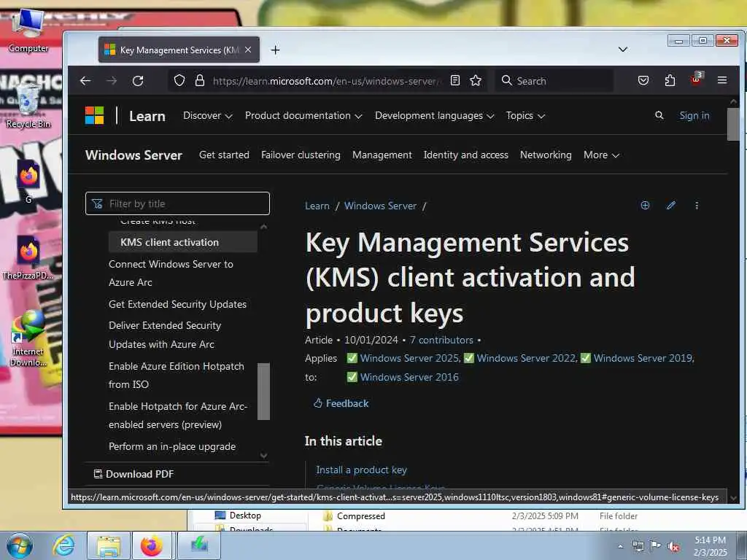Open article more actions dots
747x560 pixels.
[697, 205]
